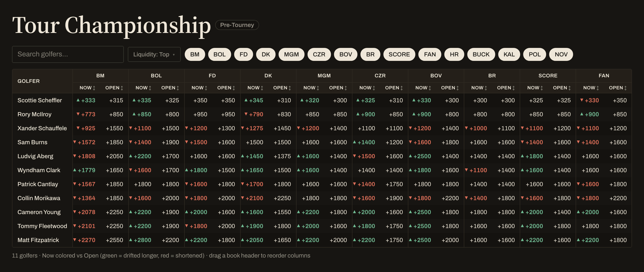Screen dimensions: 644x272
Task: Open the Liquidity: Top dropdown
Action: pos(154,54)
